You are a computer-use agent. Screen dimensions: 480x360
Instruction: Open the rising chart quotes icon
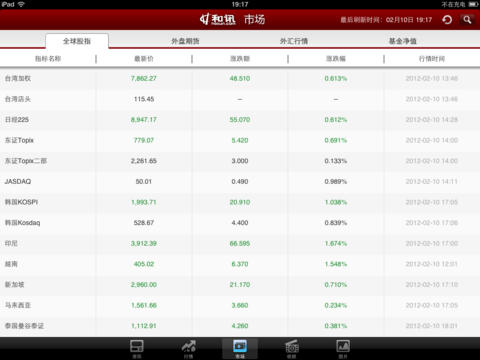click(x=188, y=348)
